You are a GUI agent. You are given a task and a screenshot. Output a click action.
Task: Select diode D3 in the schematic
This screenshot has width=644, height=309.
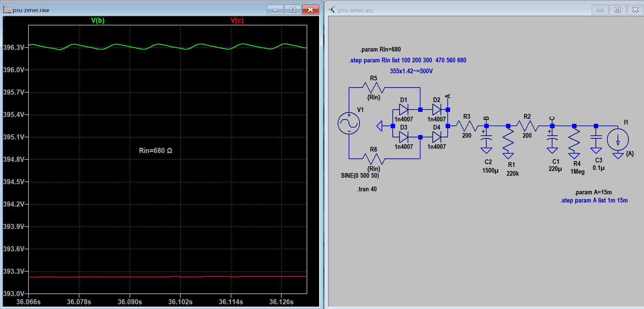pos(404,137)
